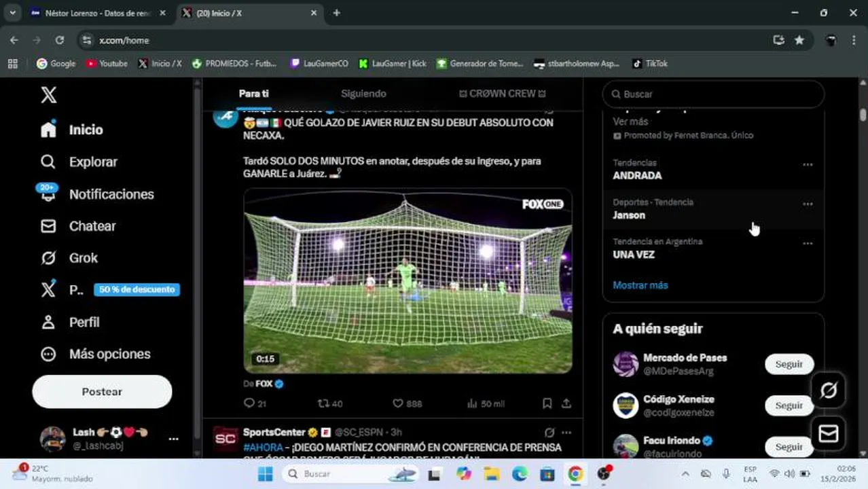Click Ver más in trends panel
This screenshot has height=489, width=868.
[630, 122]
